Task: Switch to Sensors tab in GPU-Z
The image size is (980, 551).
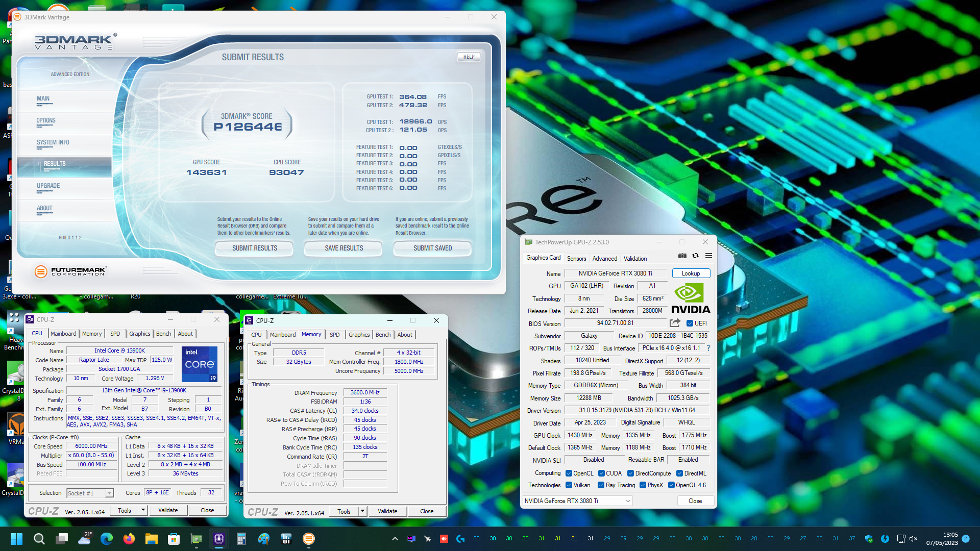Action: coord(576,258)
